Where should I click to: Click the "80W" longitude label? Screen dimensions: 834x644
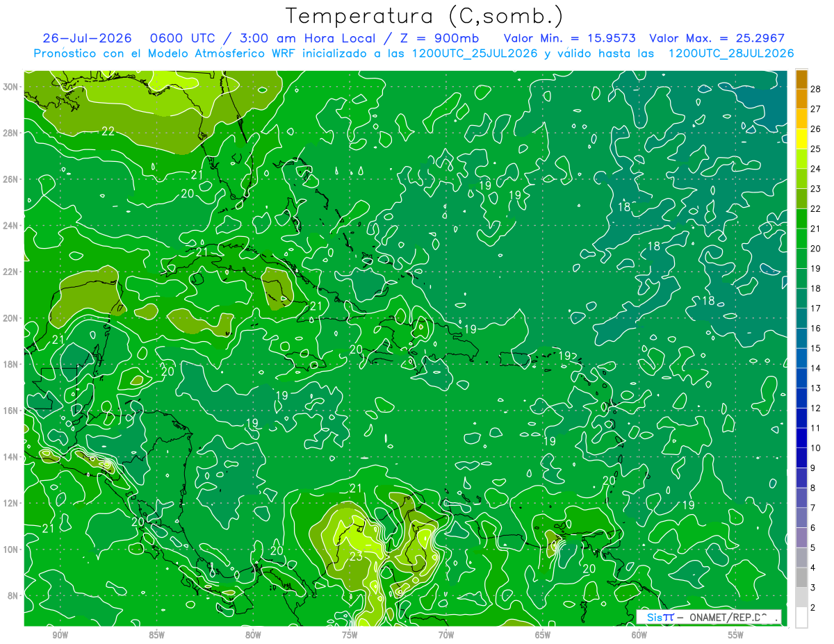[x=253, y=636]
